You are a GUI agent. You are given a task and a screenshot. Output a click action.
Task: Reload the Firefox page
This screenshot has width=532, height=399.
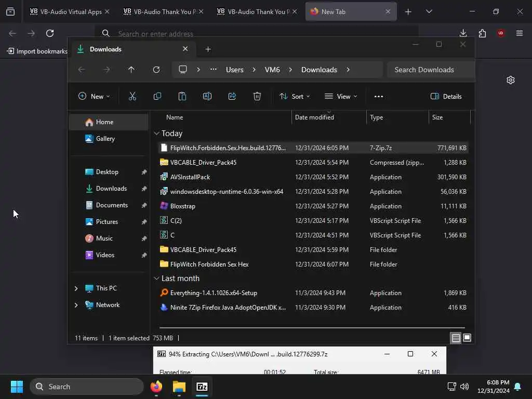(x=50, y=33)
